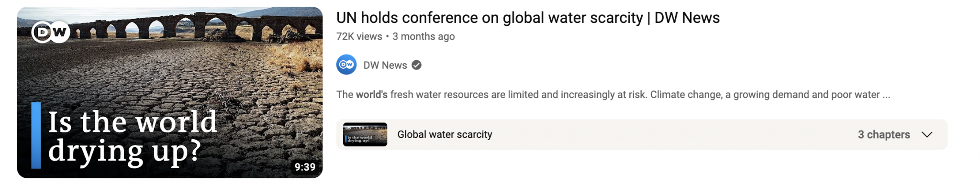Expand chapters with the down chevron arrow
Viewport: 980px width, 185px height.
pos(927,134)
